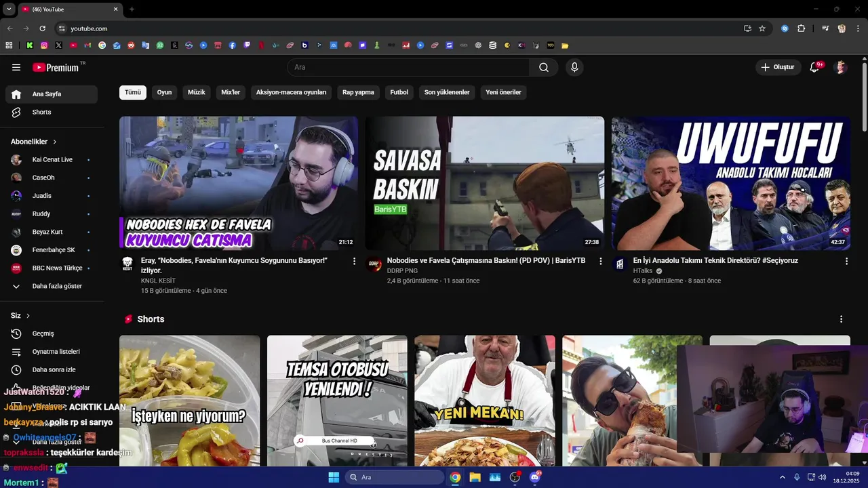Click Temsa Otobüsü Yenilendi short
The height and width of the screenshot is (488, 868).
(337, 401)
